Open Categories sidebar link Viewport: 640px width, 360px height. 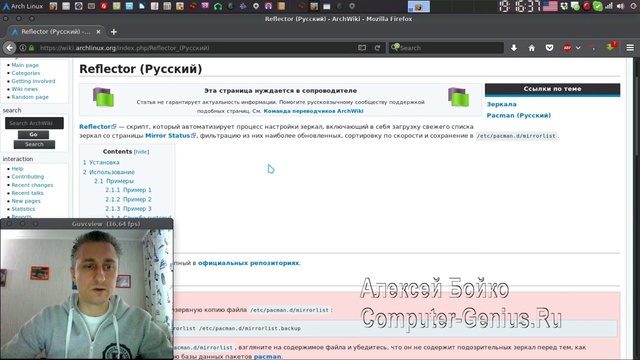coord(26,73)
